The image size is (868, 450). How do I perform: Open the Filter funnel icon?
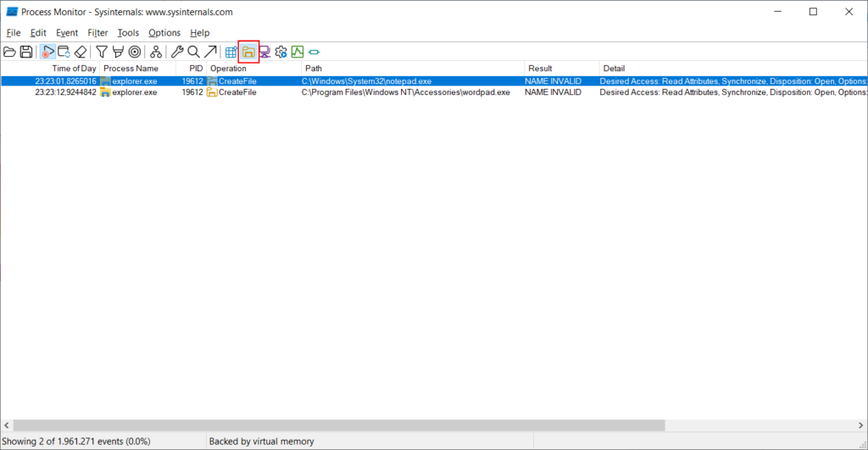102,52
